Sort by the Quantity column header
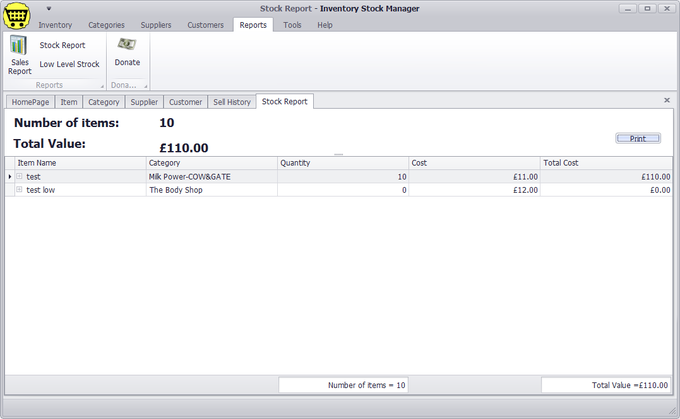This screenshot has height=419, width=680. coord(343,163)
